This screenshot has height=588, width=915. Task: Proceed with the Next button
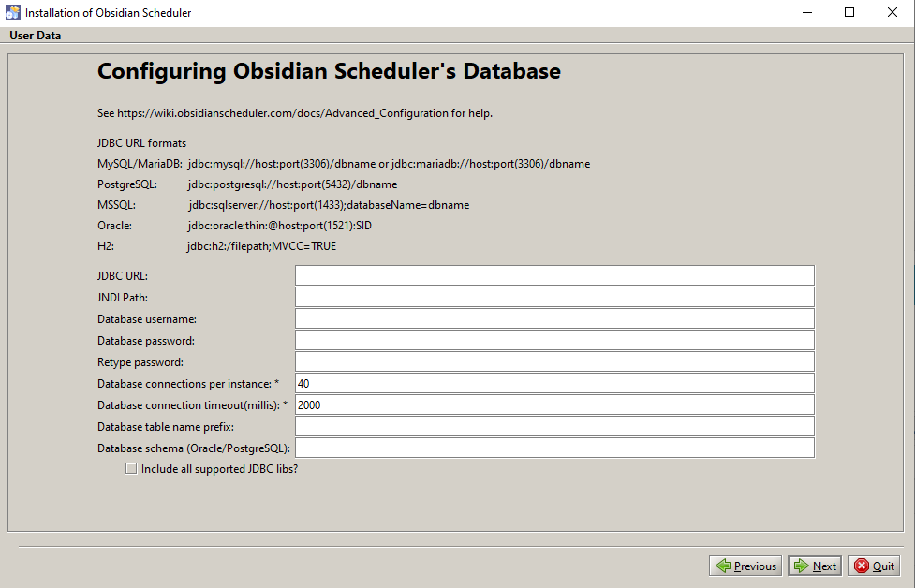(x=815, y=566)
